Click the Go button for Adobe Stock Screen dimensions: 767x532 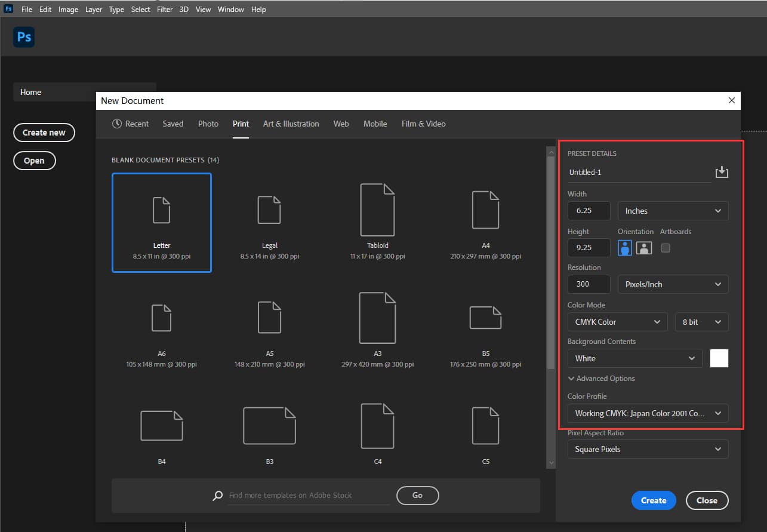(x=417, y=495)
